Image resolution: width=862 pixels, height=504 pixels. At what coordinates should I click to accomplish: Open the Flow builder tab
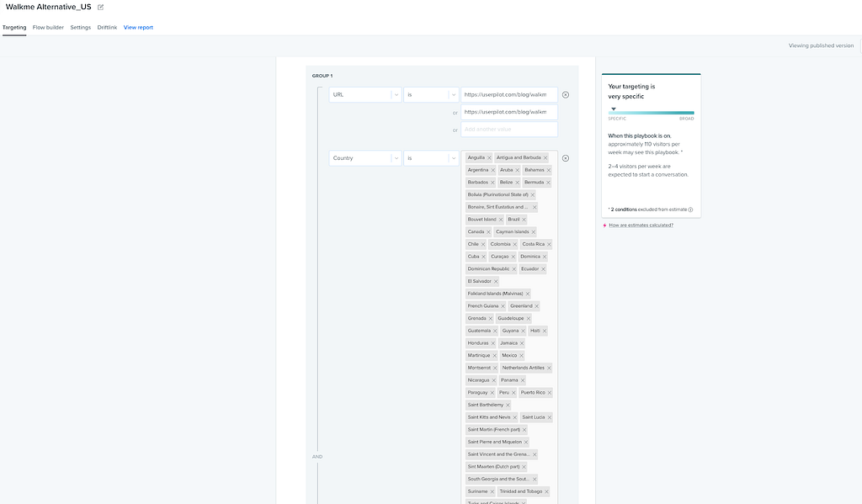(48, 28)
